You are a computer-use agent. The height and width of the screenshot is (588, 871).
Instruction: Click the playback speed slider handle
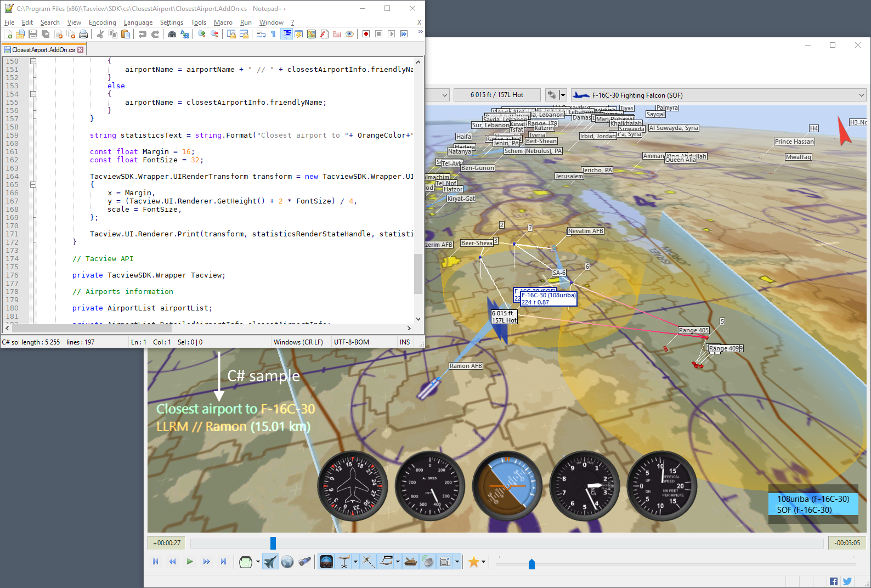[531, 564]
